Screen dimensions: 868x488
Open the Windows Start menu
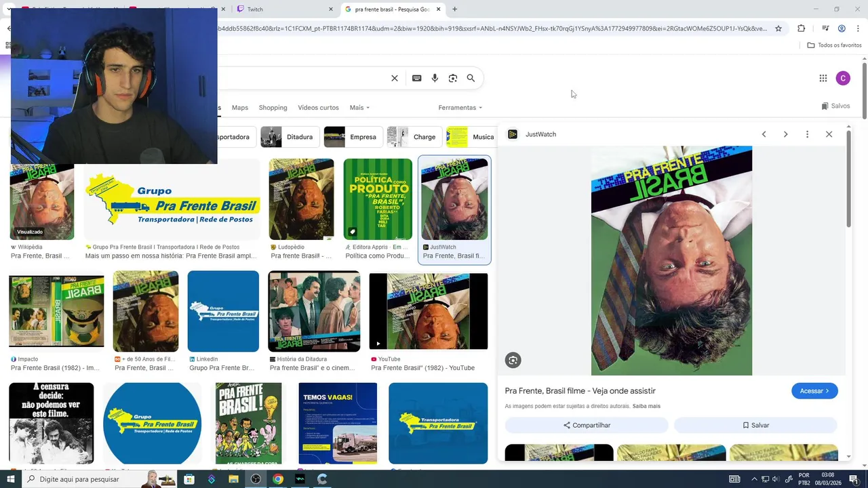(x=11, y=479)
